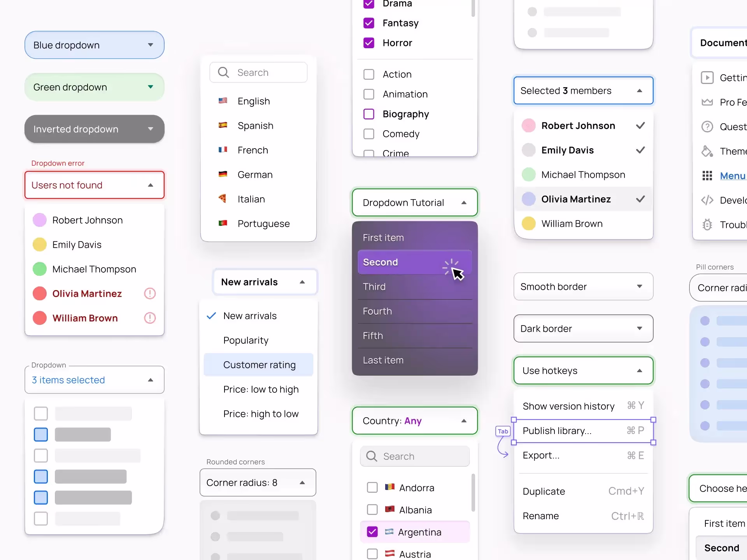Open the Theme paint bucket icon
This screenshot has height=560, width=747.
(x=707, y=151)
